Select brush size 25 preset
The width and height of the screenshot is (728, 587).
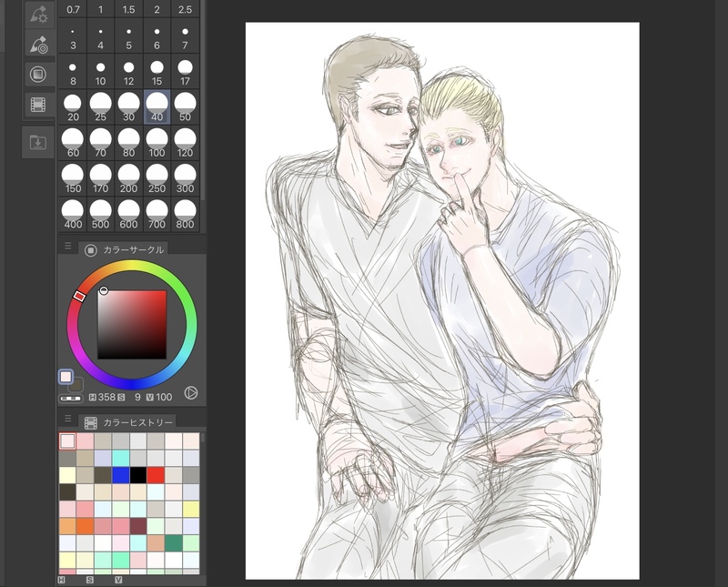coord(101,107)
